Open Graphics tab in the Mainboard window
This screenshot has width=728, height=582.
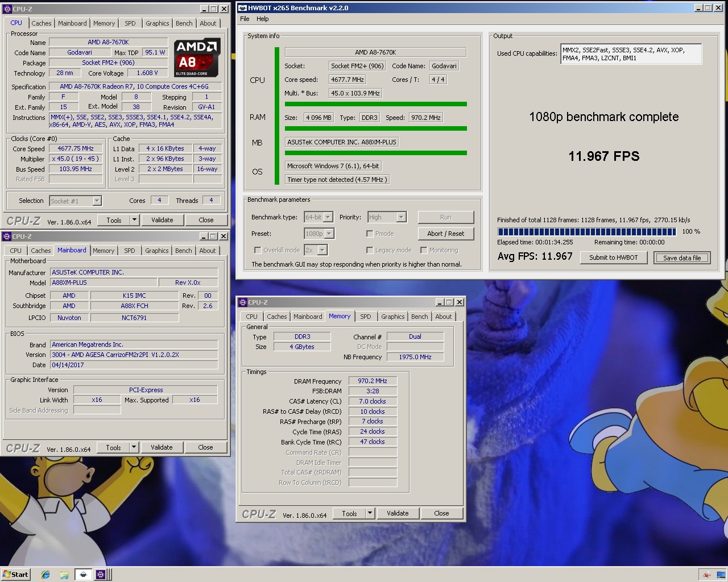[157, 251]
